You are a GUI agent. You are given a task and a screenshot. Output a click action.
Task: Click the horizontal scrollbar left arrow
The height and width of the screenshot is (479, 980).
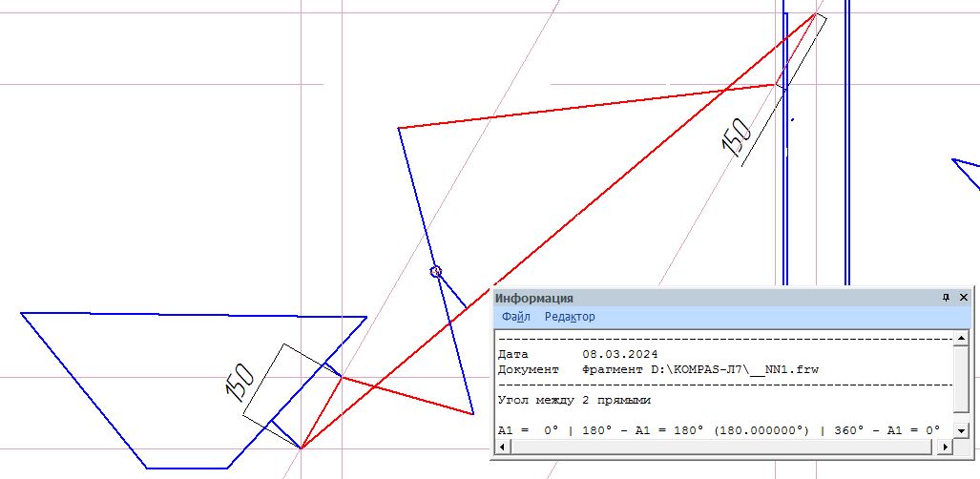(502, 447)
